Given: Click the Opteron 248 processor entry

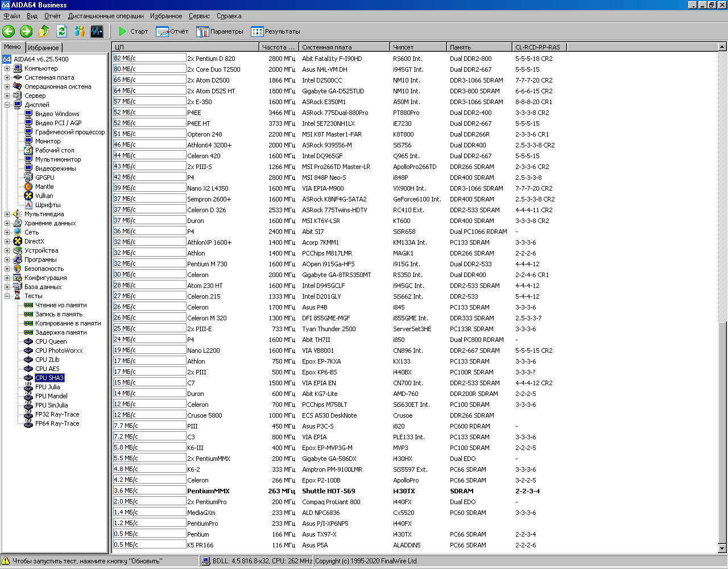Looking at the screenshot, I should [x=205, y=134].
